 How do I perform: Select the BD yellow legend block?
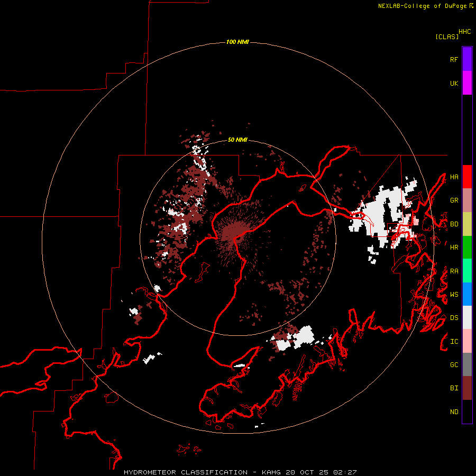(467, 224)
